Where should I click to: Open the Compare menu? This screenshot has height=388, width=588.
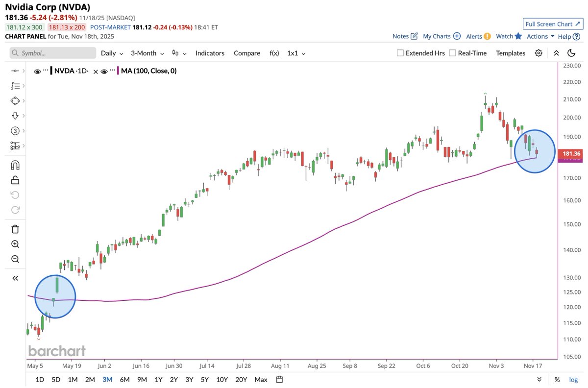click(x=247, y=53)
